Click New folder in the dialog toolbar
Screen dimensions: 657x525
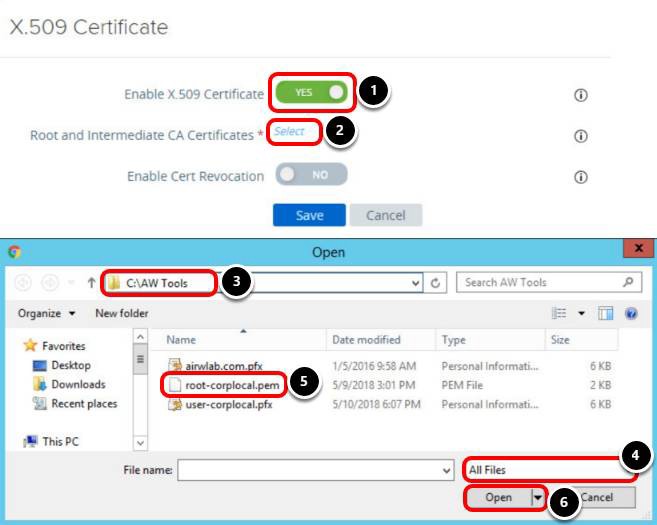121,313
